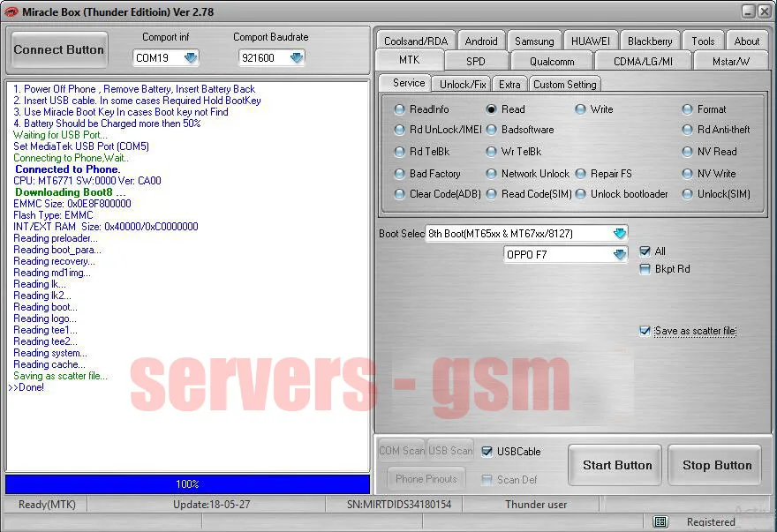Image resolution: width=777 pixels, height=532 pixels.
Task: Open the Comport Baudrate 921600 dropdown arrow
Action: coord(297,58)
